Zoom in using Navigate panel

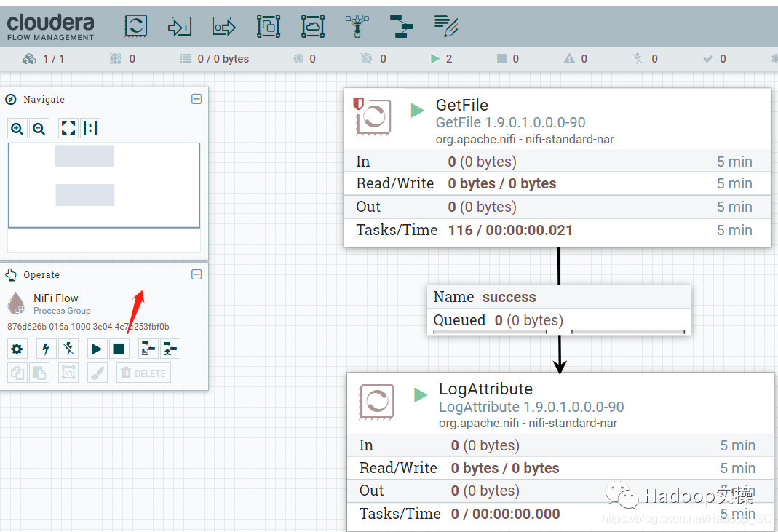[17, 129]
